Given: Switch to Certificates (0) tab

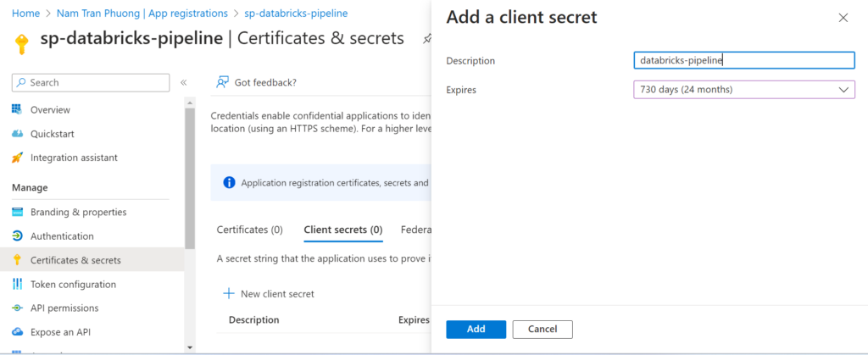Looking at the screenshot, I should click(x=249, y=230).
